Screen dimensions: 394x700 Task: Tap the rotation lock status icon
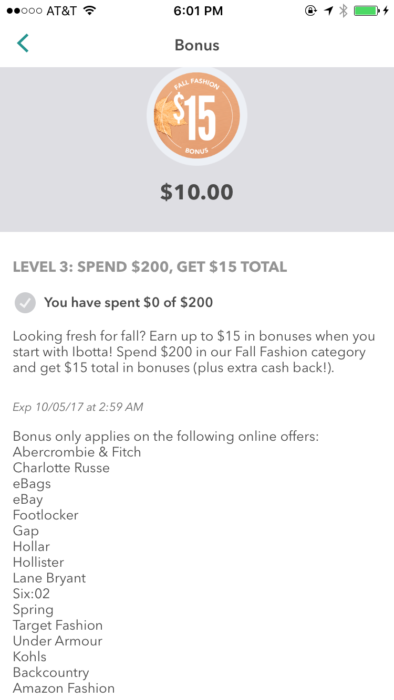pyautogui.click(x=311, y=11)
